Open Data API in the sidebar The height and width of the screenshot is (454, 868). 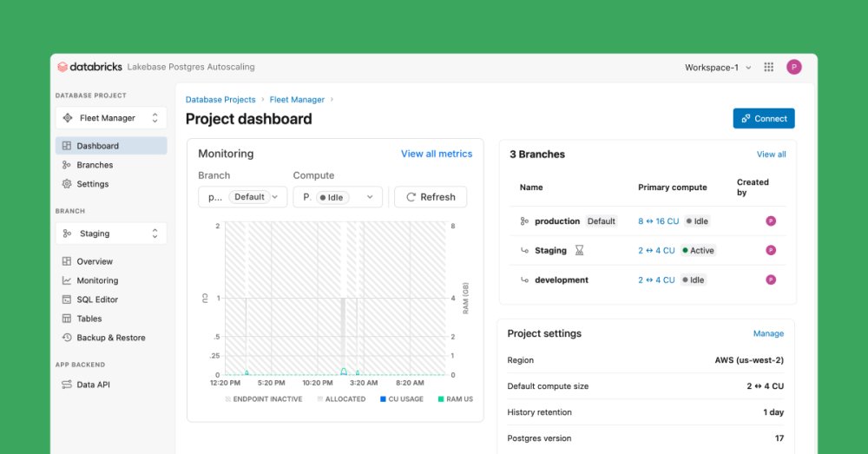click(111, 385)
